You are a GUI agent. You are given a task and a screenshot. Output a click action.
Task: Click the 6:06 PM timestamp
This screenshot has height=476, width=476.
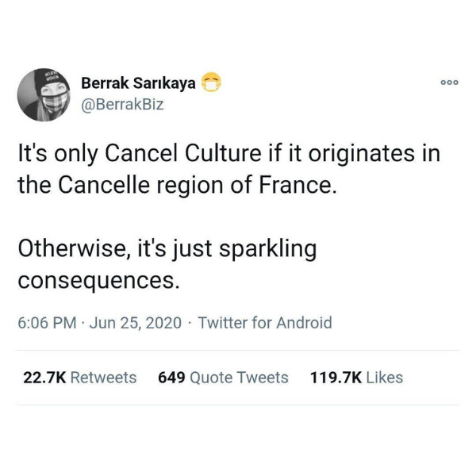[47, 323]
